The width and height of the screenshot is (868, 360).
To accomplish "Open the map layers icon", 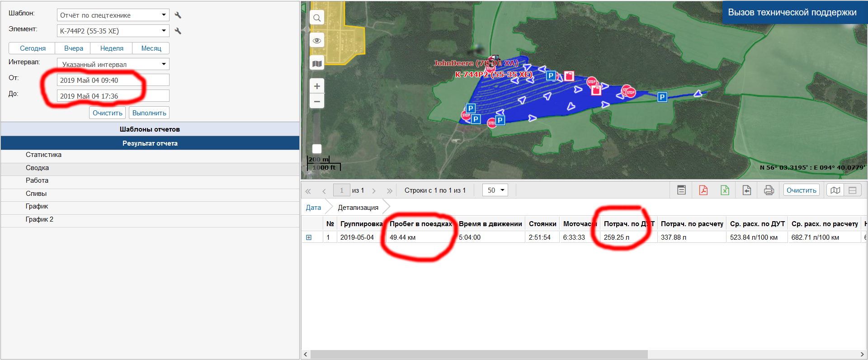I will pos(317,64).
